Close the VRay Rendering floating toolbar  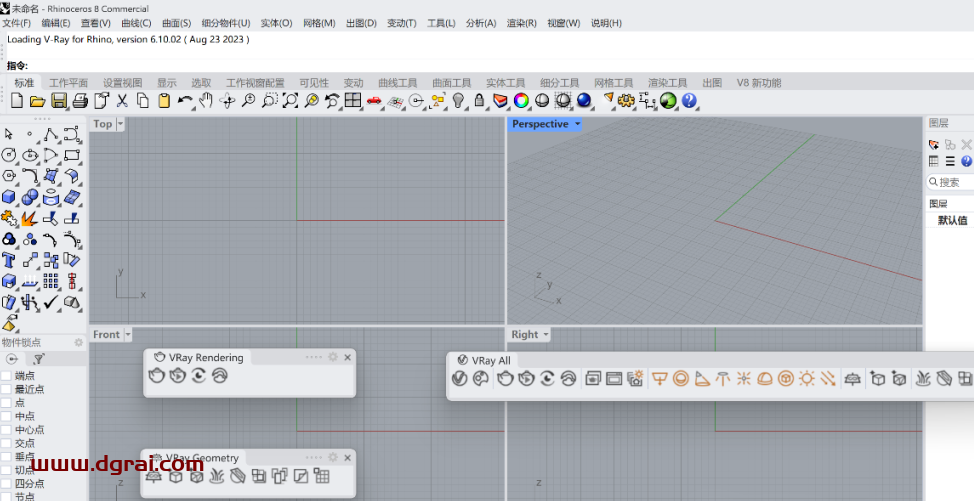348,357
